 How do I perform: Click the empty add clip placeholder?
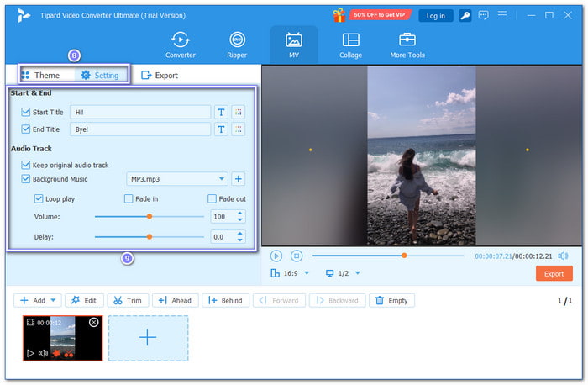click(148, 338)
